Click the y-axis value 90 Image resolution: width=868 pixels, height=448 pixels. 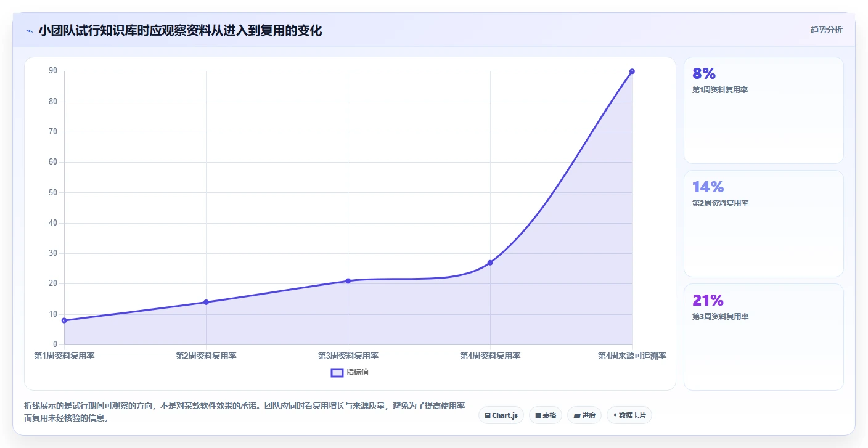53,71
